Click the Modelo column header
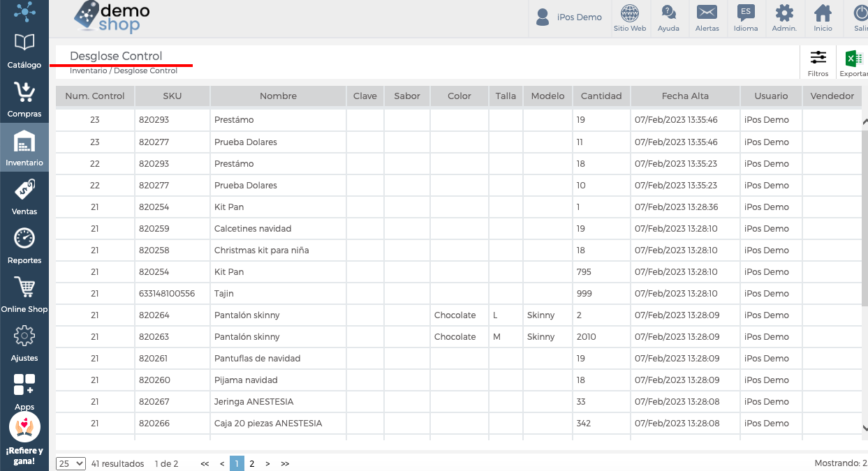 [547, 96]
